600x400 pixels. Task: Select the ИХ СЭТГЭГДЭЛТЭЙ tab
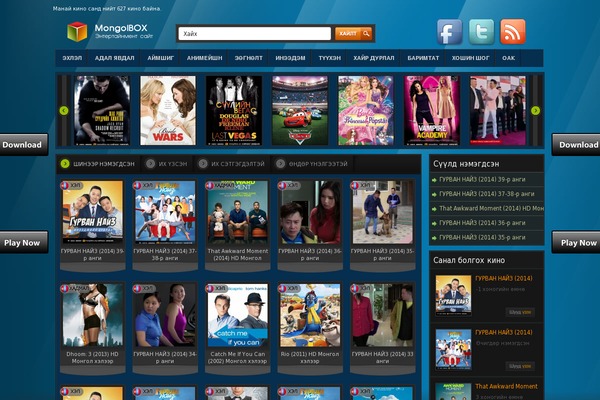[232, 164]
